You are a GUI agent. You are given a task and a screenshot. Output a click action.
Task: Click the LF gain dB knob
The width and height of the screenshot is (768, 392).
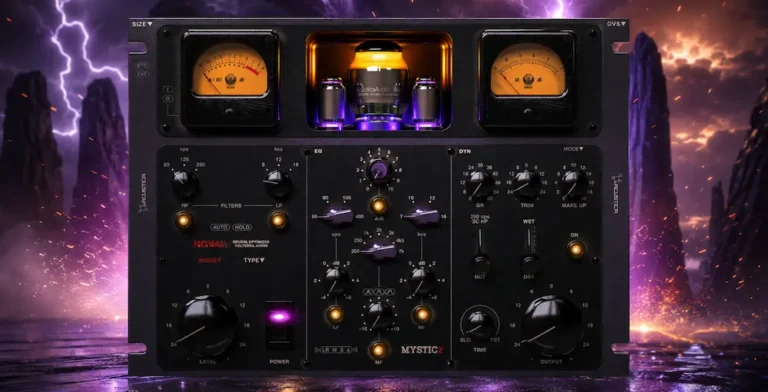click(x=336, y=281)
